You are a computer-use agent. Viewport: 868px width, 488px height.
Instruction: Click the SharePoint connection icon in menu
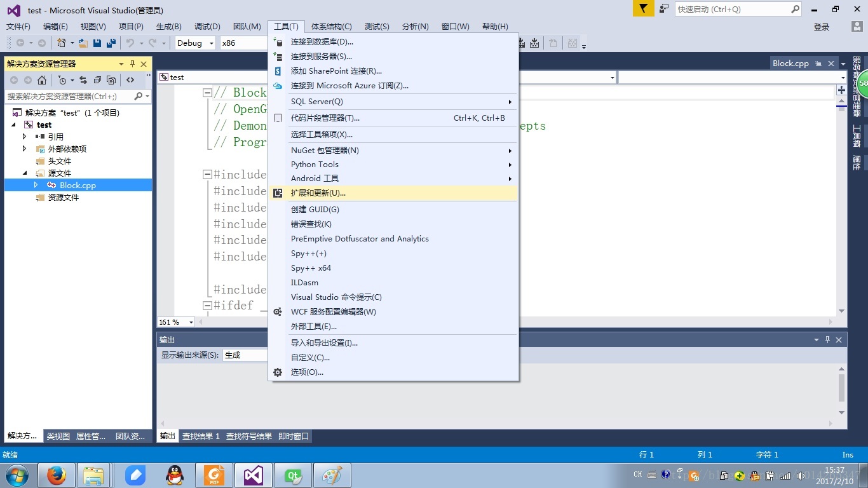(278, 71)
